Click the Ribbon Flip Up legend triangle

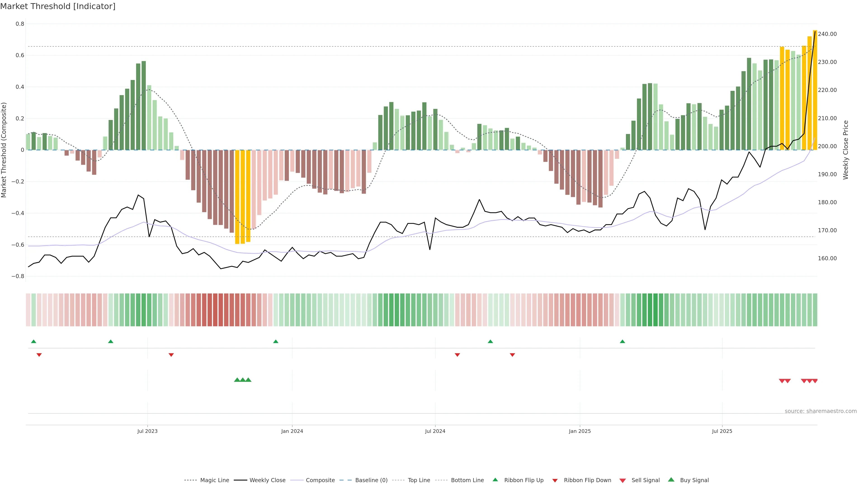[495, 480]
